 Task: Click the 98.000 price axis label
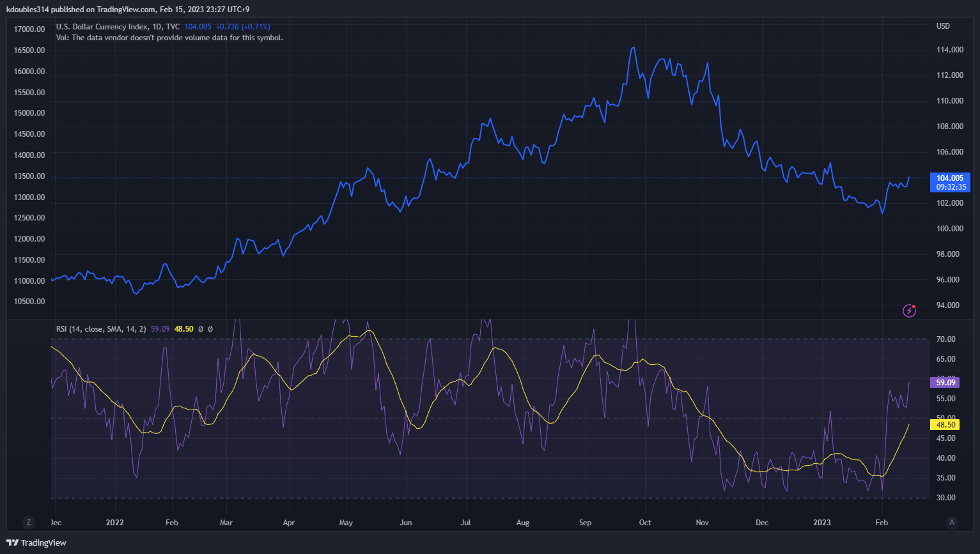949,254
